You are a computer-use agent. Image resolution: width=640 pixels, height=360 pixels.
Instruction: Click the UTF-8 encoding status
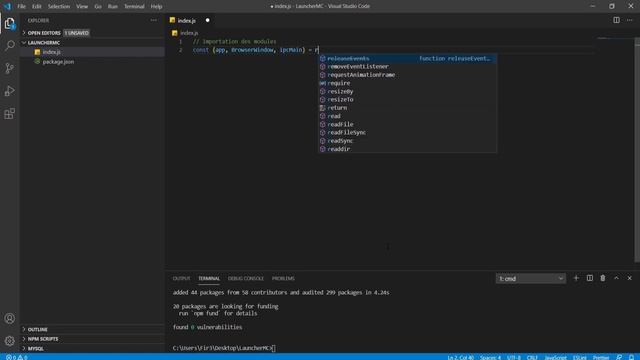click(x=514, y=358)
